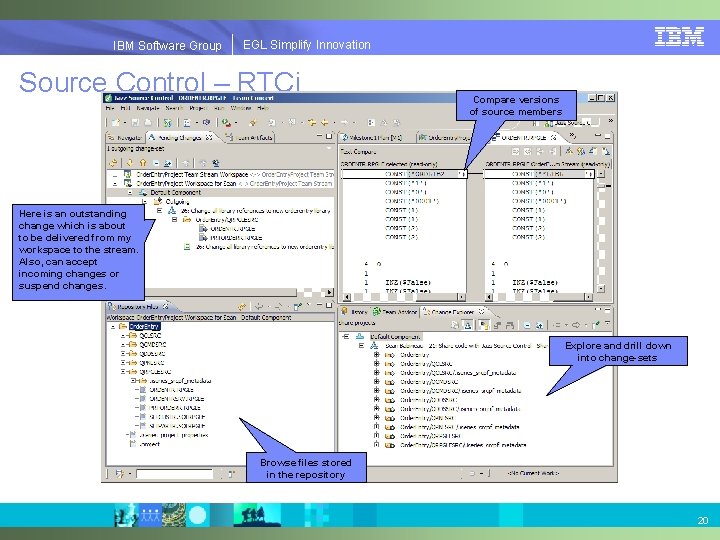Image resolution: width=720 pixels, height=540 pixels.
Task: Click the No Current Work status item
Action: click(x=533, y=473)
